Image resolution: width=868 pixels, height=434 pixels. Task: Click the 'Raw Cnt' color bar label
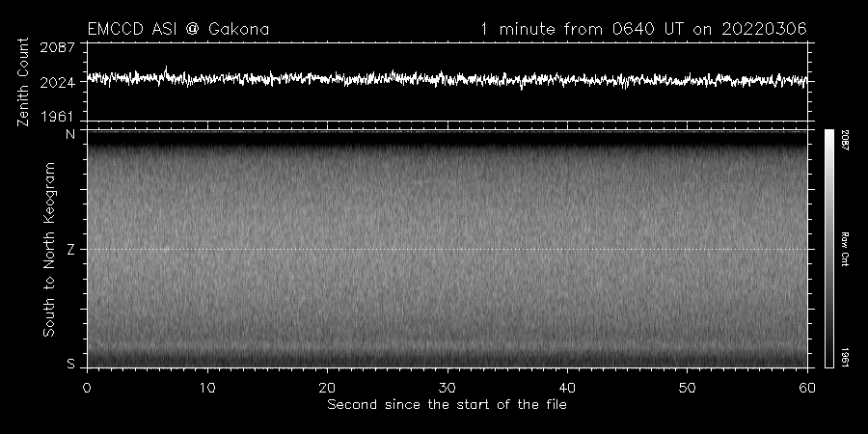tap(845, 249)
